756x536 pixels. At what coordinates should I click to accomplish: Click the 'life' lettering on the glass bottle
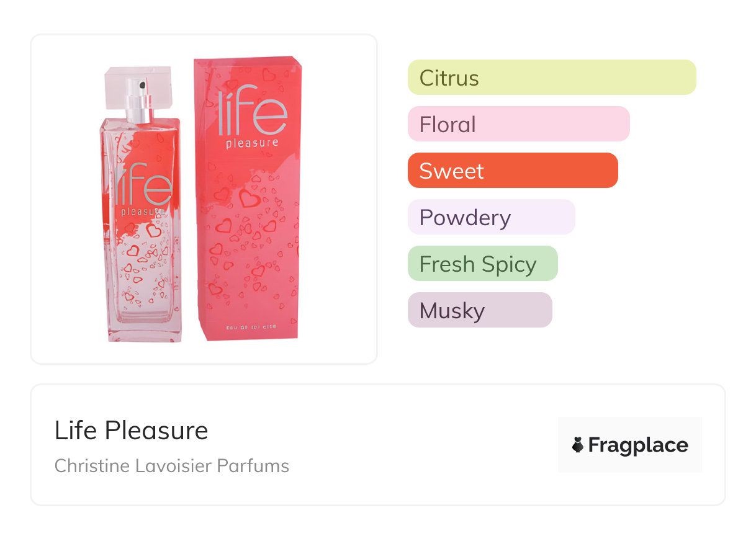pyautogui.click(x=143, y=184)
